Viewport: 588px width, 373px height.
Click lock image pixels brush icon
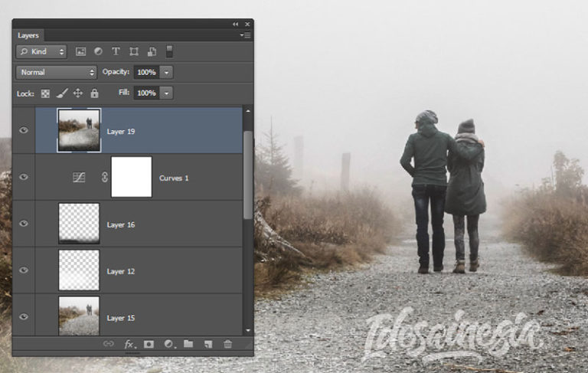(62, 93)
